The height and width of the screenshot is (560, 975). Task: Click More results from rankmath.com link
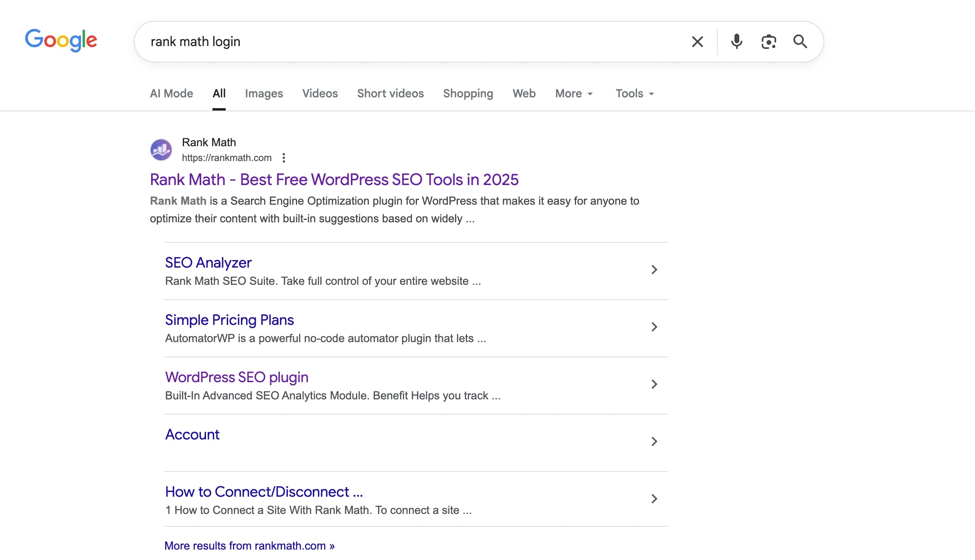click(249, 546)
